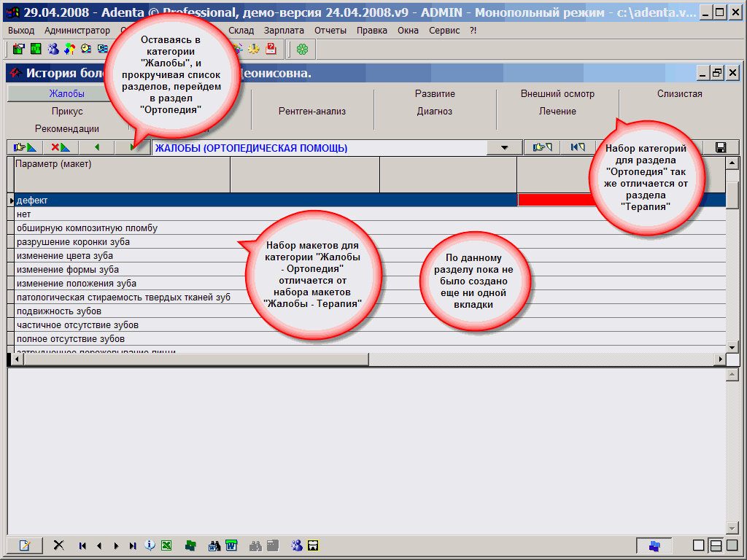Click the delete template red X button
The height and width of the screenshot is (560, 747).
tap(61, 147)
